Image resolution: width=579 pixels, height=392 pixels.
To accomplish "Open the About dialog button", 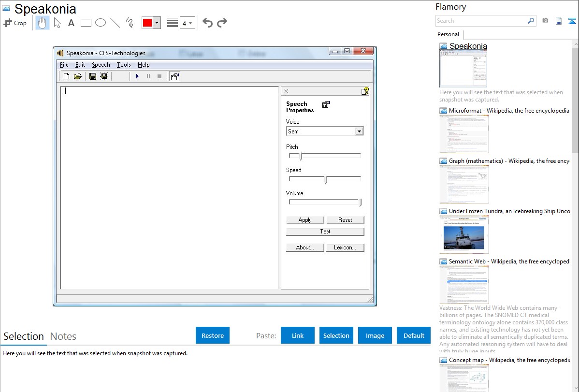I will coord(305,247).
